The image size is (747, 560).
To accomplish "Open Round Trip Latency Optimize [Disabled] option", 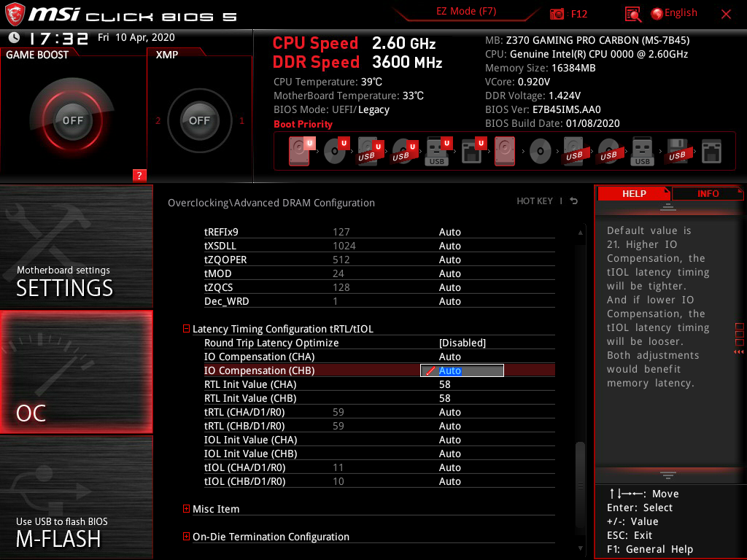I will [462, 343].
